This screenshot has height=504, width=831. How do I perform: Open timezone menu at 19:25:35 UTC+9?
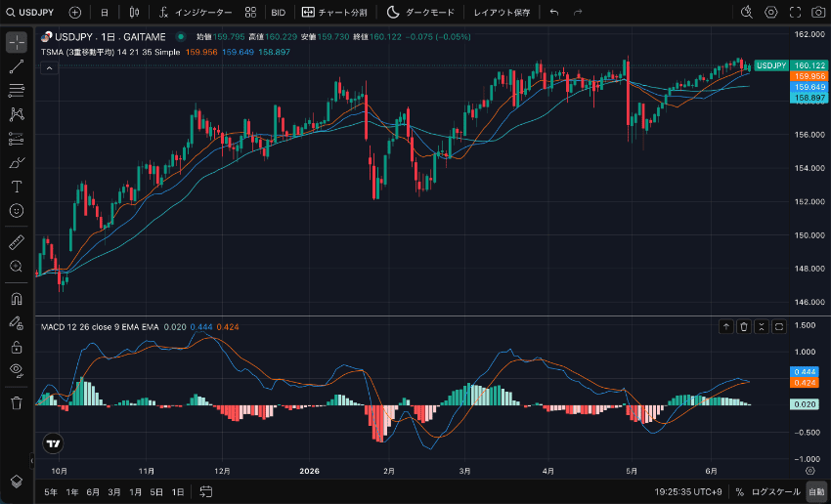click(x=688, y=492)
